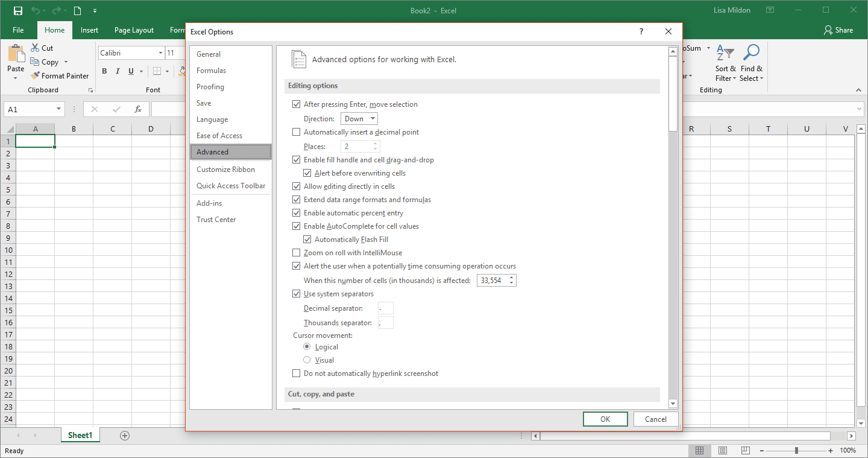Click the Redo arrow icon
Image resolution: width=868 pixels, height=458 pixels.
tap(55, 10)
